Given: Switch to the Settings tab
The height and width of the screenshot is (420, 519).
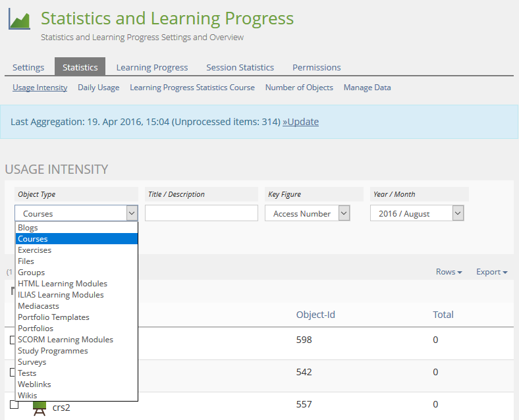Looking at the screenshot, I should coord(28,67).
